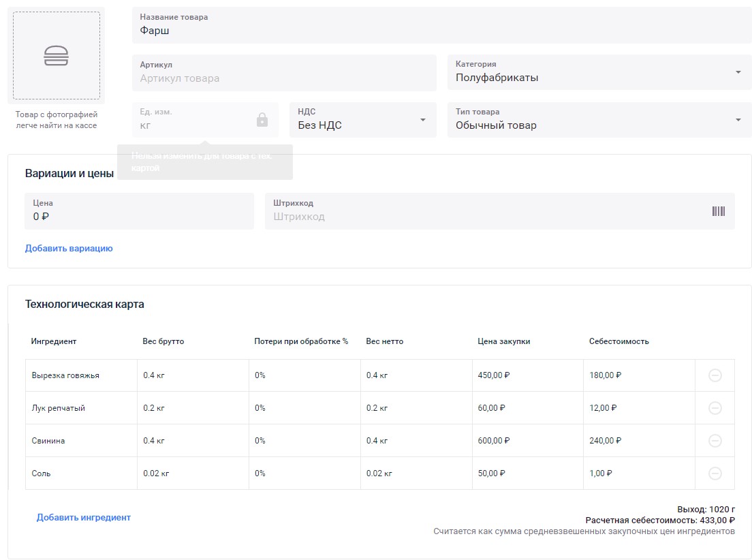The width and height of the screenshot is (752, 560).
Task: Click Расчетная себестоимость: 433,00 ₽ text
Action: coord(660,520)
